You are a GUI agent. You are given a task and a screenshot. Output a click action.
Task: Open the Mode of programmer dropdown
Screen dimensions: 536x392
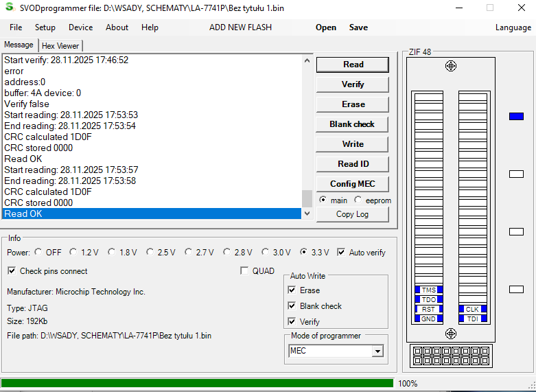[x=377, y=351]
